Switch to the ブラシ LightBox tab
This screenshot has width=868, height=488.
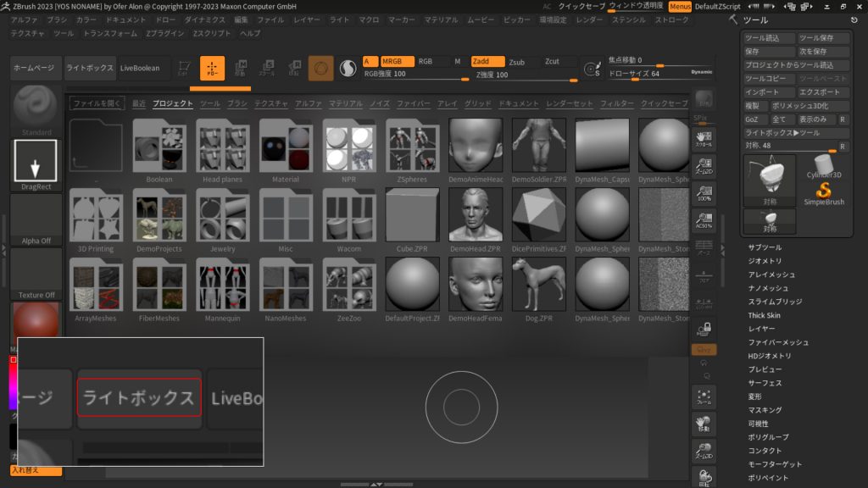tap(237, 103)
